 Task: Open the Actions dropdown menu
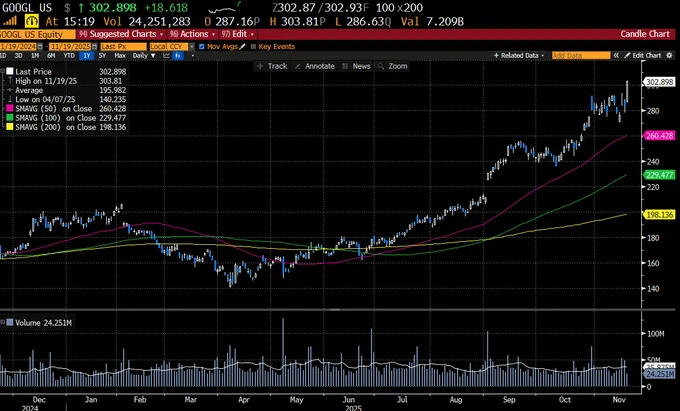pos(192,34)
